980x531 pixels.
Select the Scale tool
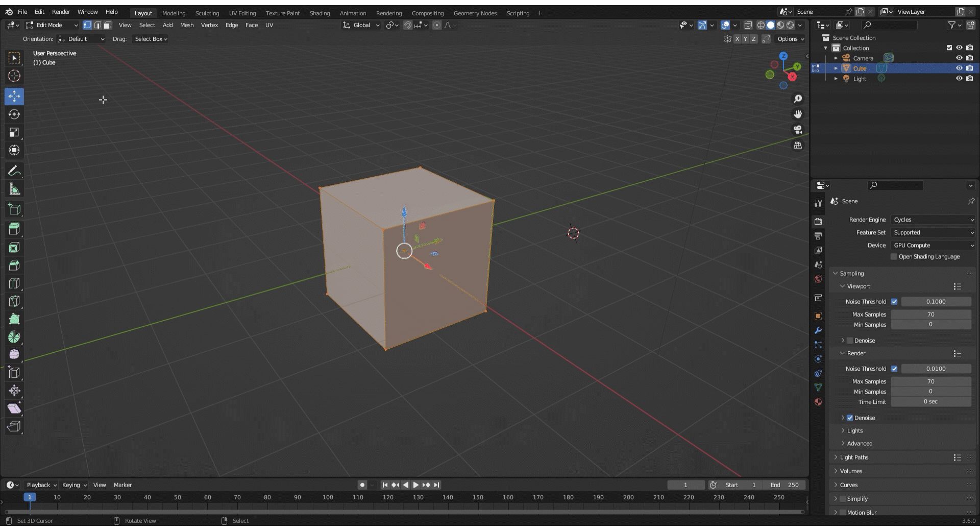coord(14,133)
